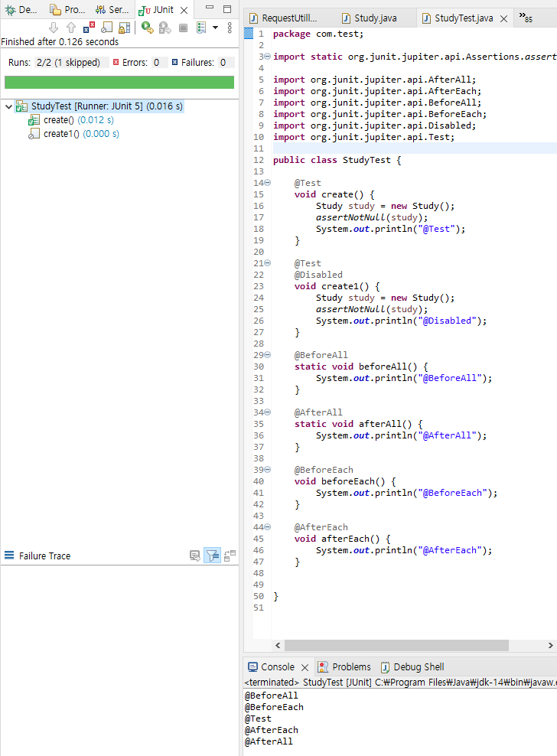Click the green test progress bar
Image resolution: width=557 pixels, height=756 pixels.
coord(119,82)
